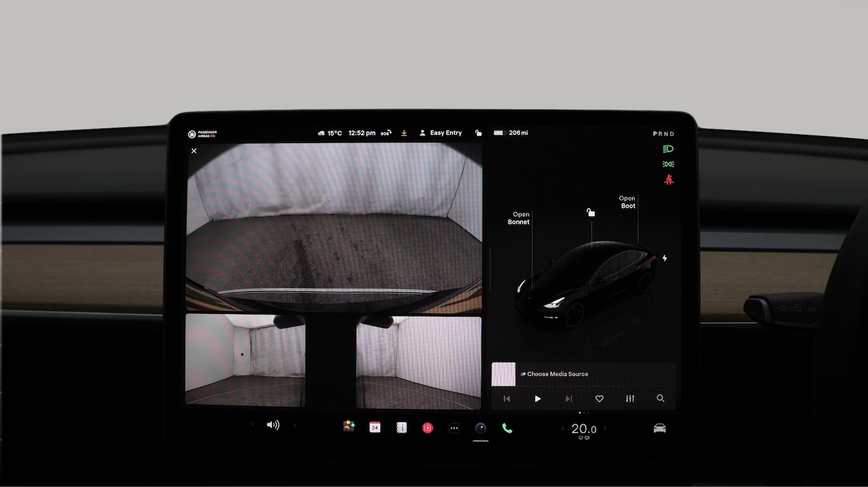Mute the volume speaker icon

pyautogui.click(x=273, y=425)
